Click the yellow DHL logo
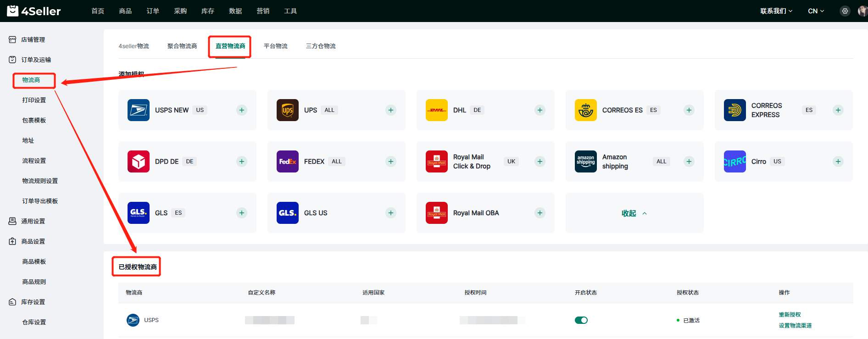Viewport: 868px width, 339px height. pyautogui.click(x=437, y=110)
